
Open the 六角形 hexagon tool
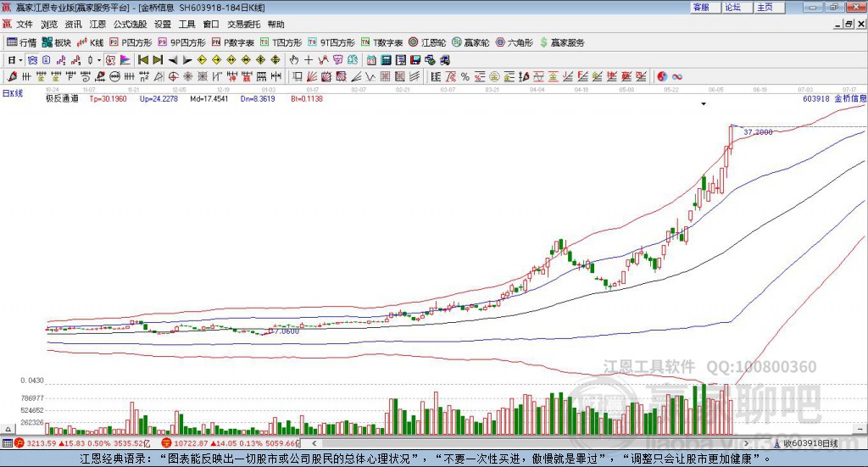pos(515,42)
